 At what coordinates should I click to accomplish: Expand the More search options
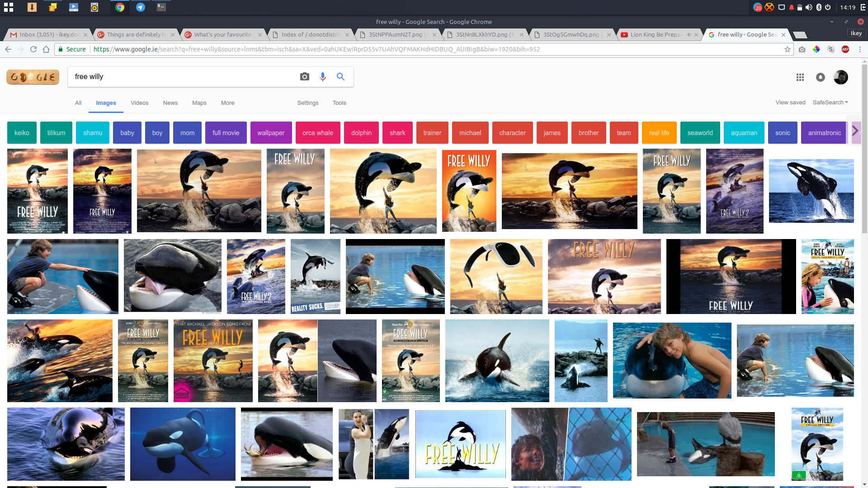(228, 103)
